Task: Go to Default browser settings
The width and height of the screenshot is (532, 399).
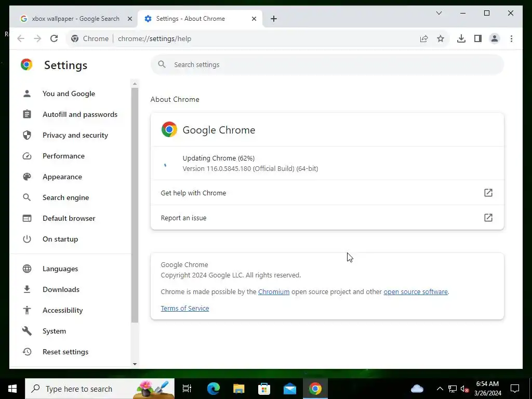Action: [x=69, y=218]
